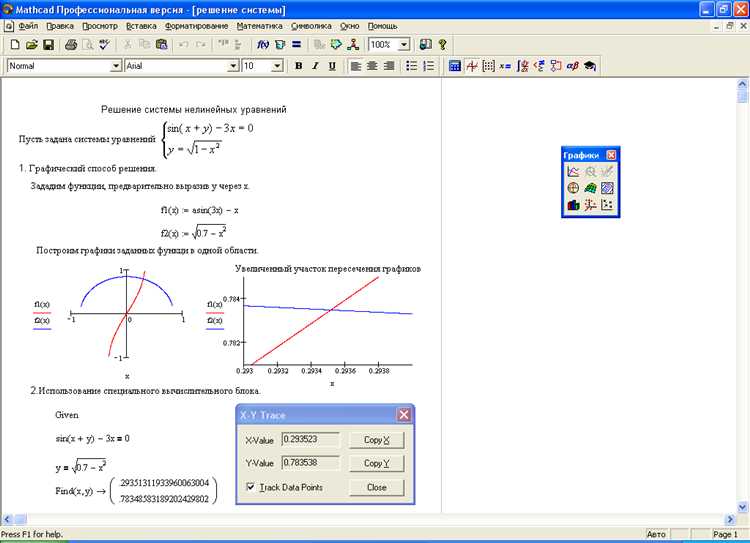
Task: Open the Matrix palette icon
Action: pyautogui.click(x=488, y=66)
